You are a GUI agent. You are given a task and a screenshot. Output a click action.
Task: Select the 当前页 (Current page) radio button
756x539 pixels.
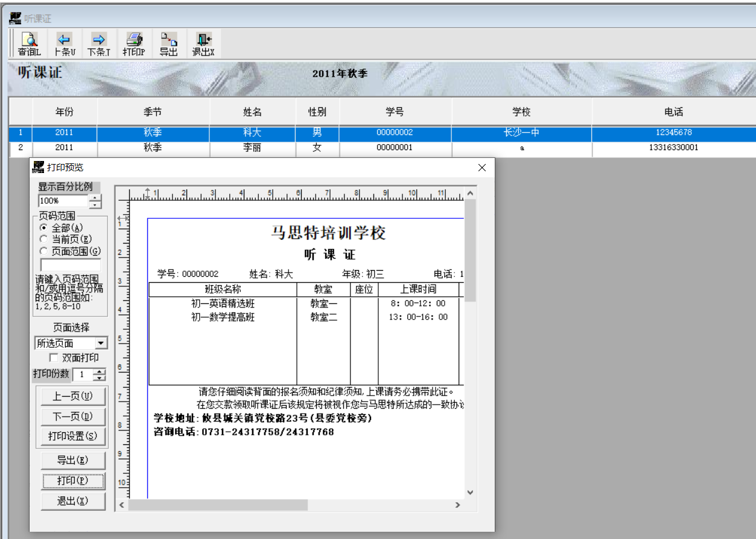pos(43,239)
